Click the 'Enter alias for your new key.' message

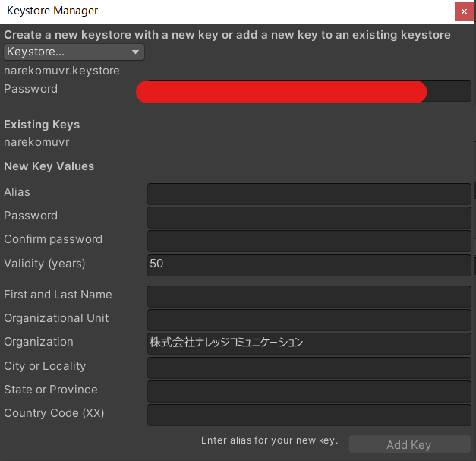(270, 440)
